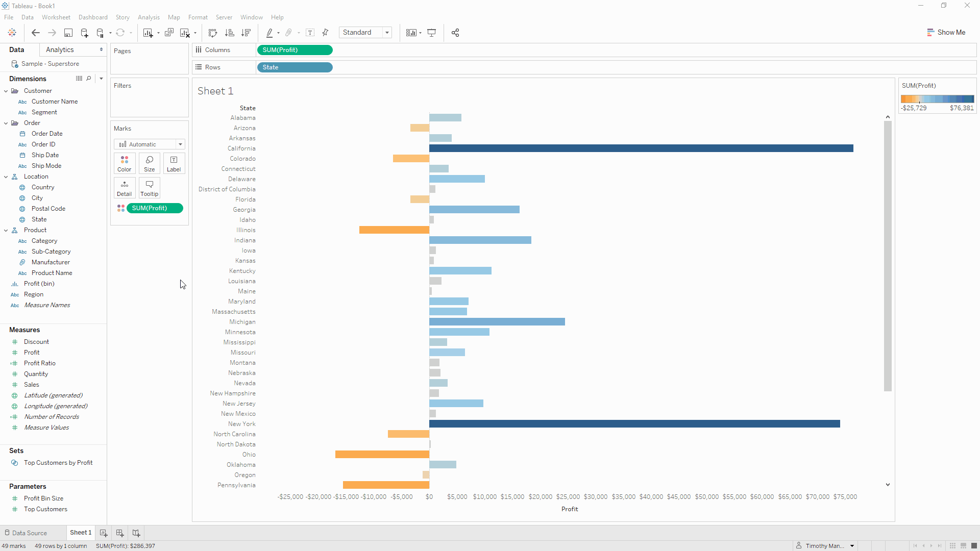Open the Standard fit dropdown
980x551 pixels.
click(x=365, y=33)
